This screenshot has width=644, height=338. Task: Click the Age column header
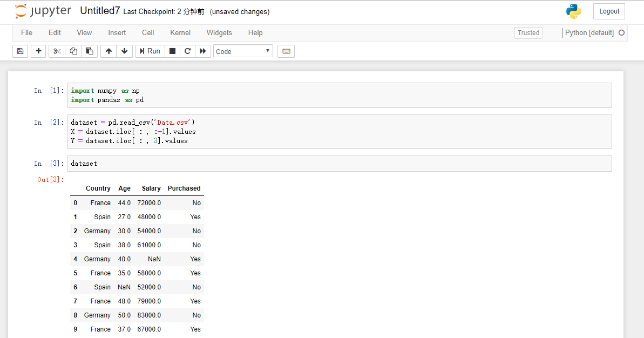124,188
